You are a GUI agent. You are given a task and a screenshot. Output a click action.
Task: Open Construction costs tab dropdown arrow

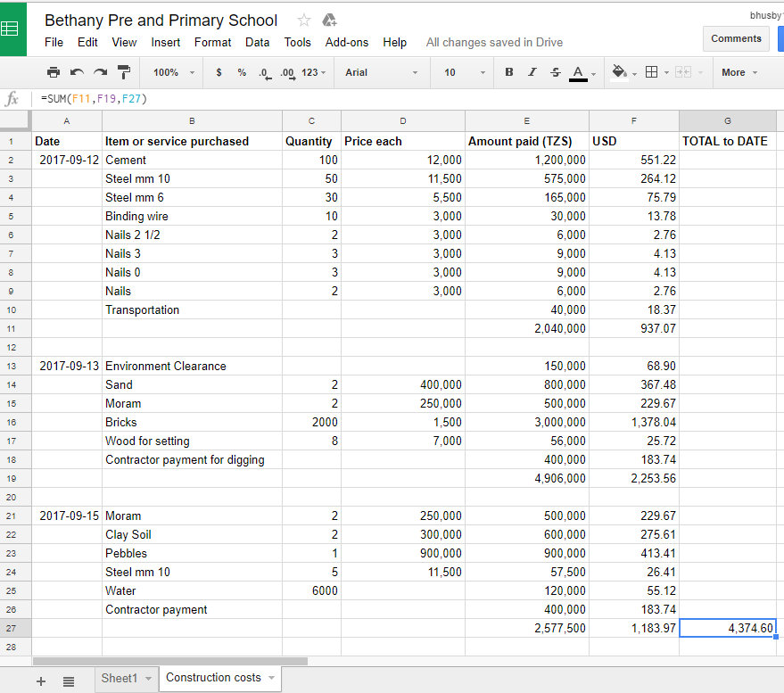pos(271,678)
